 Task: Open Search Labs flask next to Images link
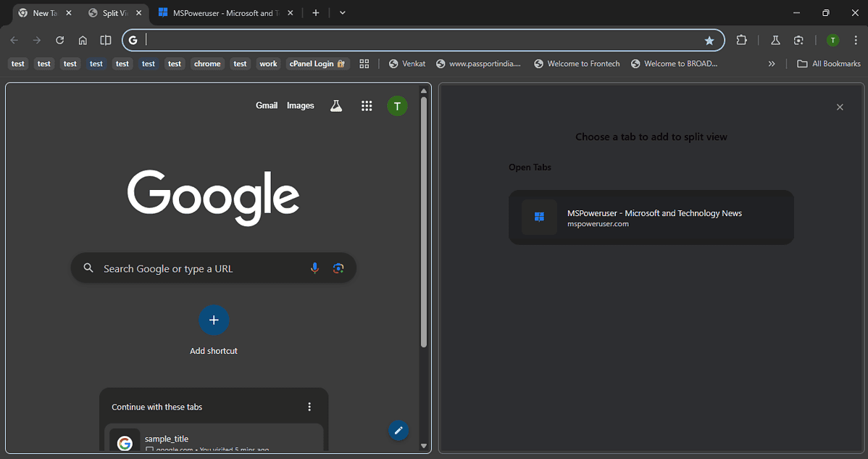(336, 106)
